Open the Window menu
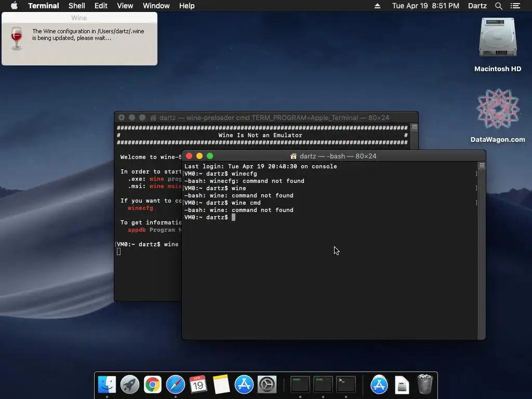 [x=156, y=6]
